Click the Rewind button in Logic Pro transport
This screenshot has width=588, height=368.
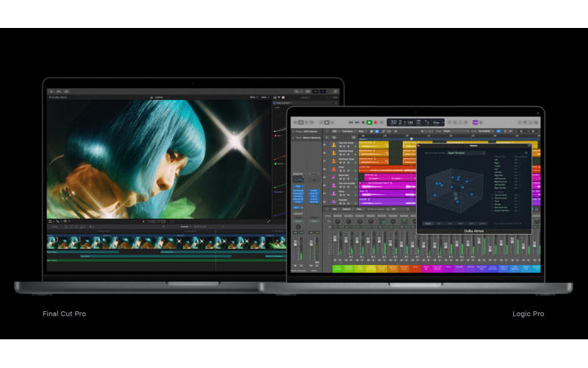pos(351,122)
